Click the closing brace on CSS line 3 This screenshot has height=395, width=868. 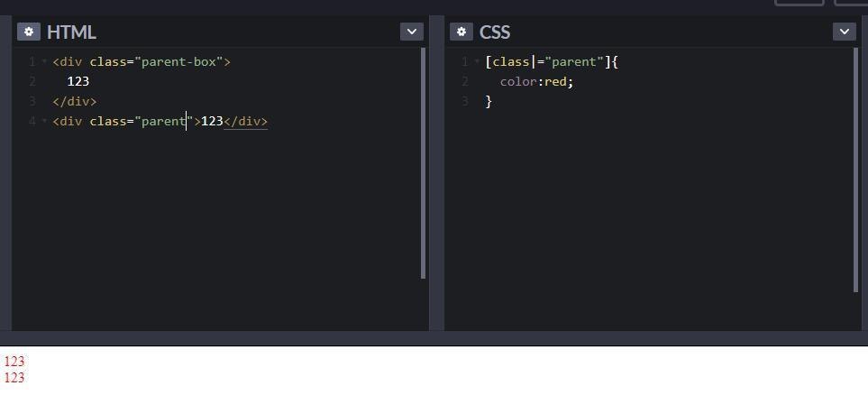(489, 102)
